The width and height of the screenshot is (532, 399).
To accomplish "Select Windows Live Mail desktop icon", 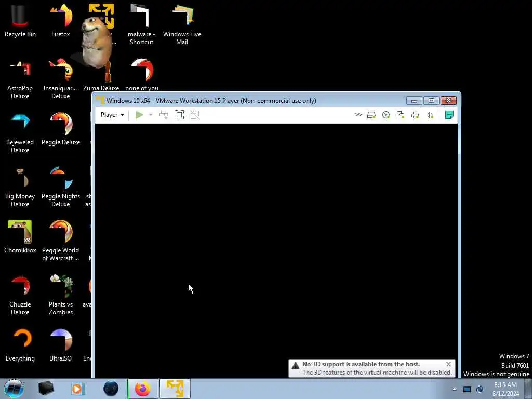I will 182,24.
